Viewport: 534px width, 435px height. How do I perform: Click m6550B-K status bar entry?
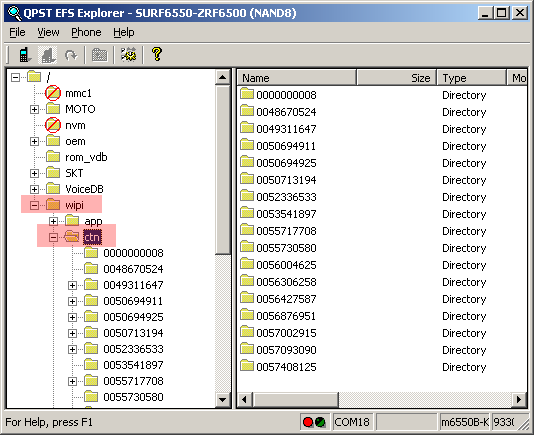pyautogui.click(x=465, y=422)
